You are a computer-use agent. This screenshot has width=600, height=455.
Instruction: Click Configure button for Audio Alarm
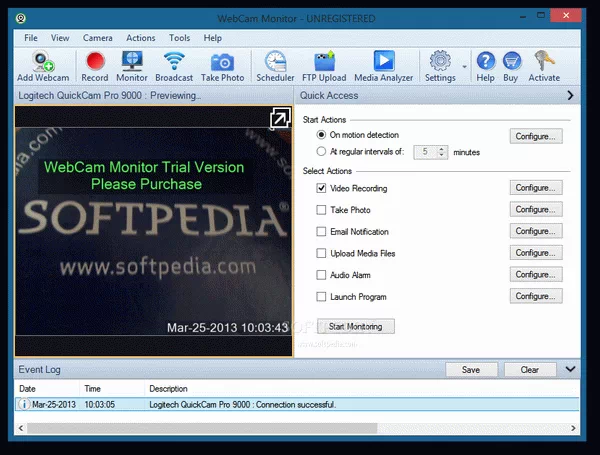coord(536,275)
